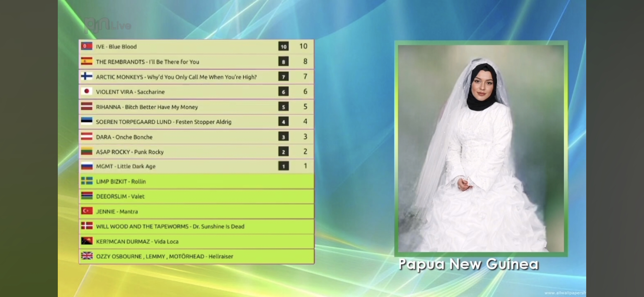Select LIMP BIZKIT - Rollin text
644x297 pixels.
pyautogui.click(x=121, y=182)
